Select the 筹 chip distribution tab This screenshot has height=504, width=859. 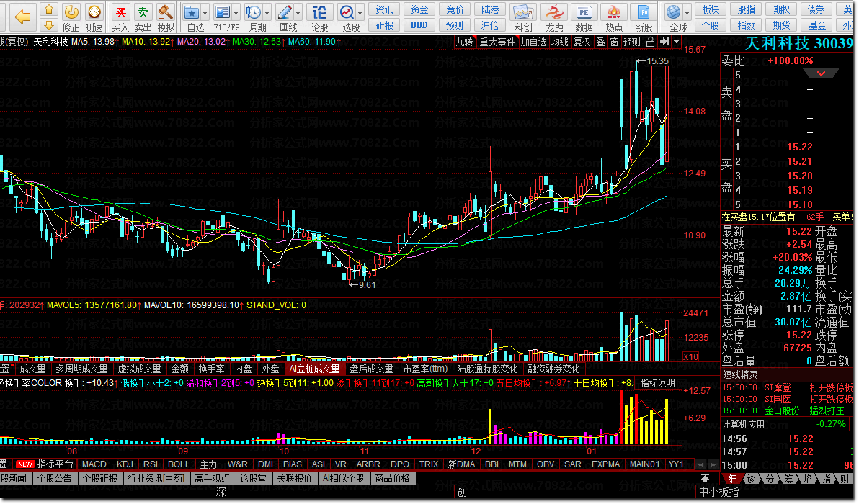[x=788, y=480]
